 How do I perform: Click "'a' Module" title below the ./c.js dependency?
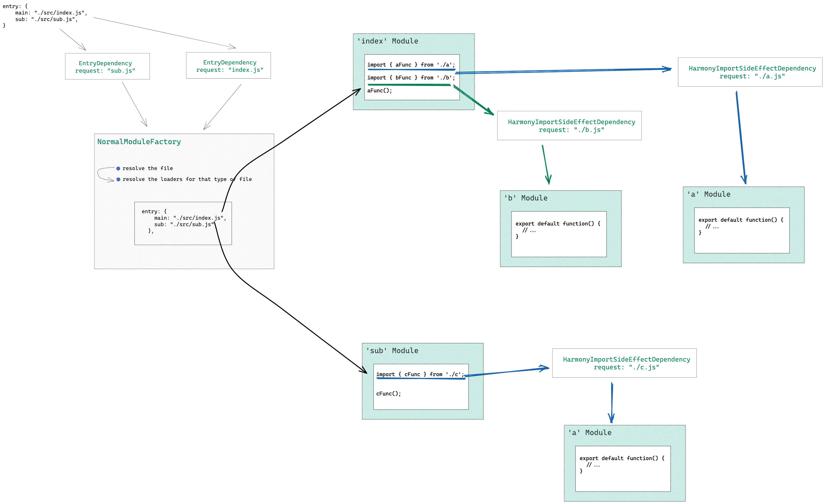(590, 433)
